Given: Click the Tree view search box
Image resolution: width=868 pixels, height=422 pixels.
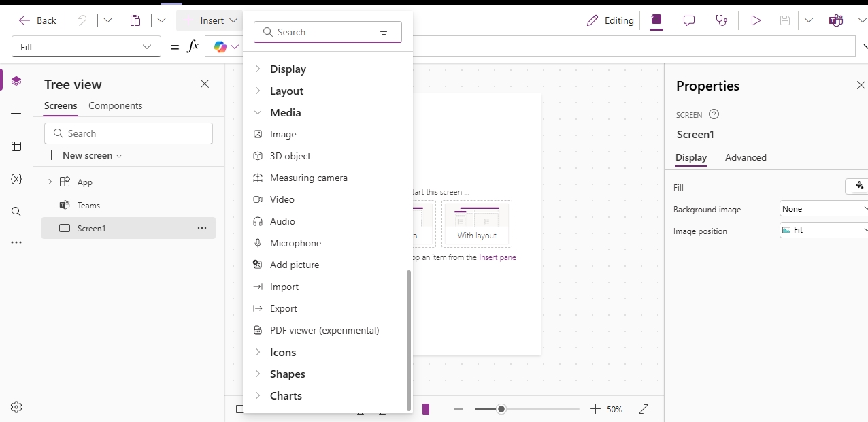Looking at the screenshot, I should 129,133.
